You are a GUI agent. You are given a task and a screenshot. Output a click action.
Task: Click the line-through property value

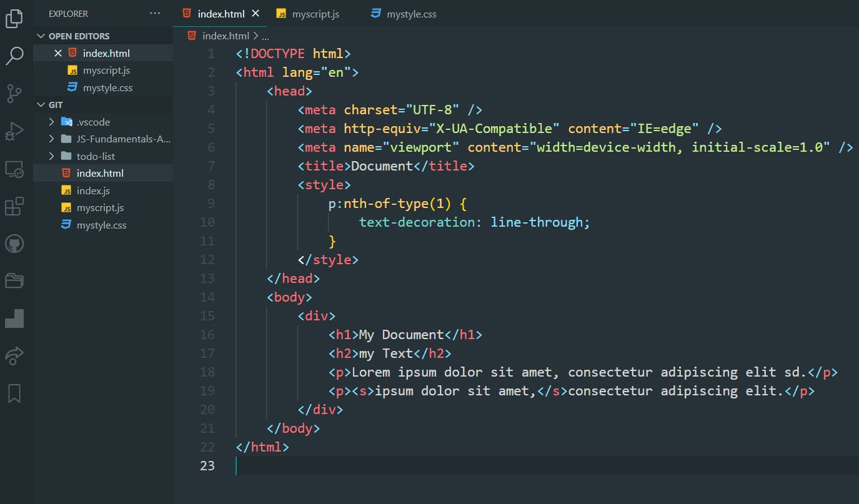click(537, 222)
